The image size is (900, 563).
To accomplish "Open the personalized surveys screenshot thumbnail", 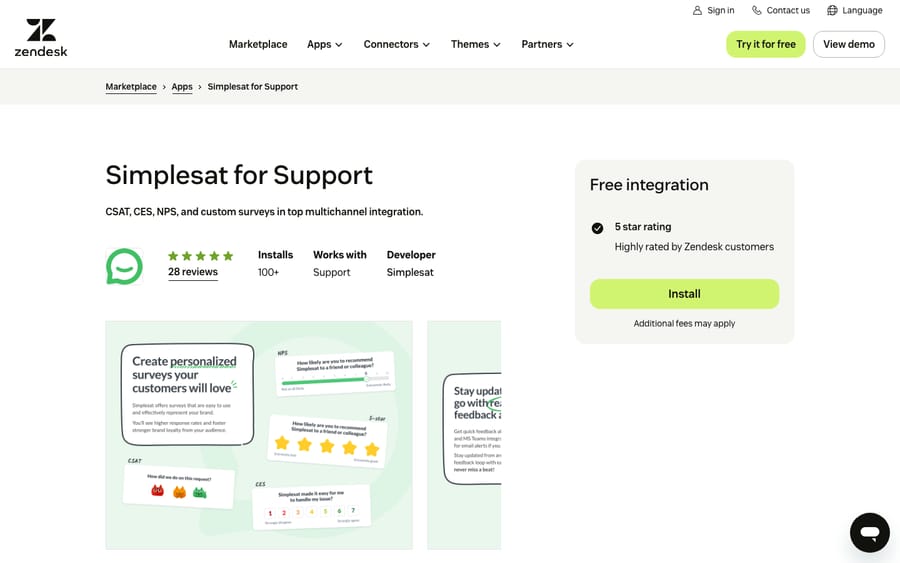I will pos(259,435).
